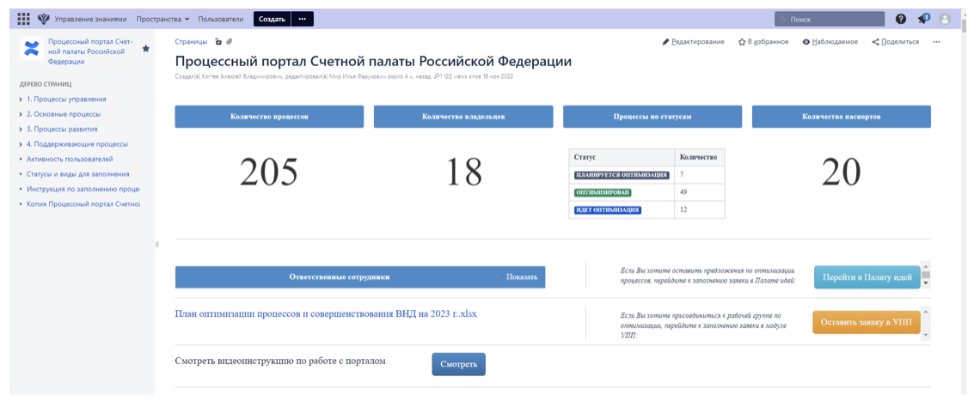Screen dimensions: 980x407
Task: Expand «4. Поддерживающие процессы» tree node
Action: (x=20, y=144)
